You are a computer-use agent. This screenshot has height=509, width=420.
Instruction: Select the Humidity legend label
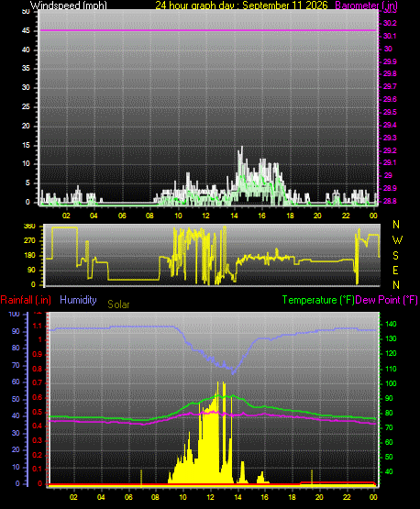pos(78,300)
